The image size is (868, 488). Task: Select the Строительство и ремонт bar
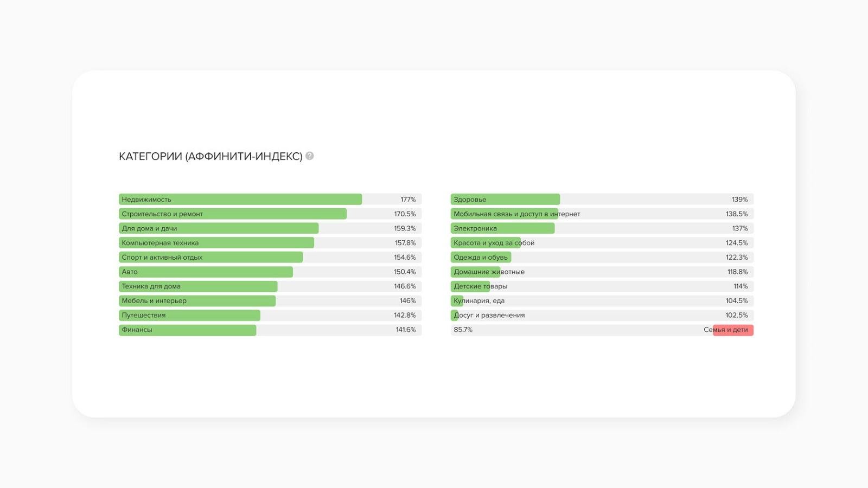click(x=233, y=214)
